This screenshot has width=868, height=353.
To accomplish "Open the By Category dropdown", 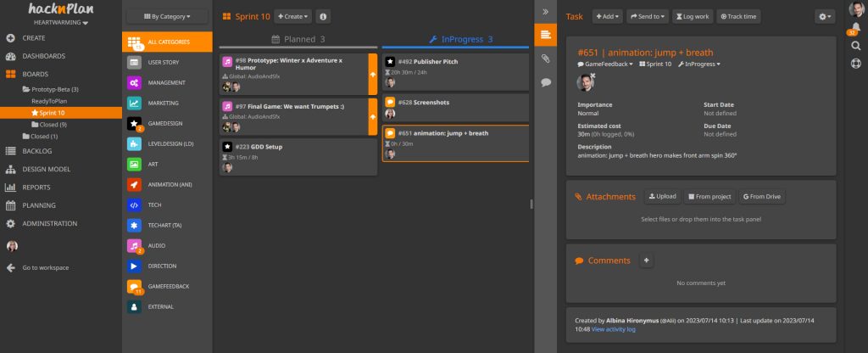I will click(167, 16).
